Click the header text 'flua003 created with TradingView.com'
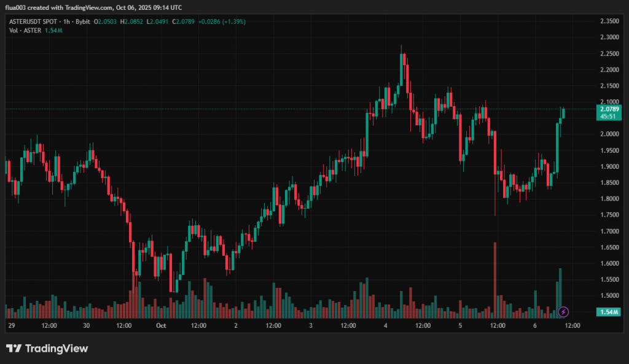The width and height of the screenshot is (629, 364). click(x=60, y=7)
